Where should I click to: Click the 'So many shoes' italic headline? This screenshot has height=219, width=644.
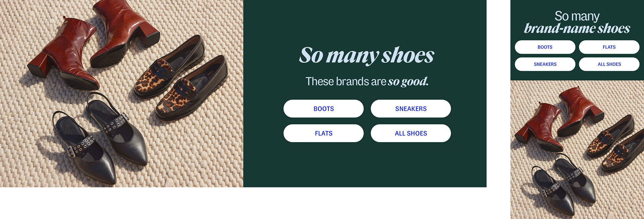pyautogui.click(x=367, y=55)
